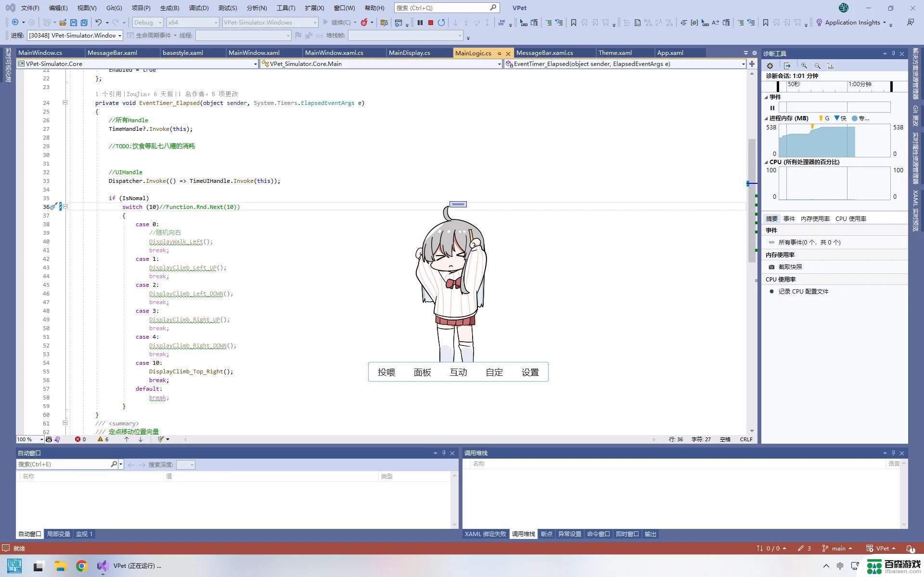The image size is (924, 577).
Task: Restart the debug session
Action: pyautogui.click(x=441, y=23)
